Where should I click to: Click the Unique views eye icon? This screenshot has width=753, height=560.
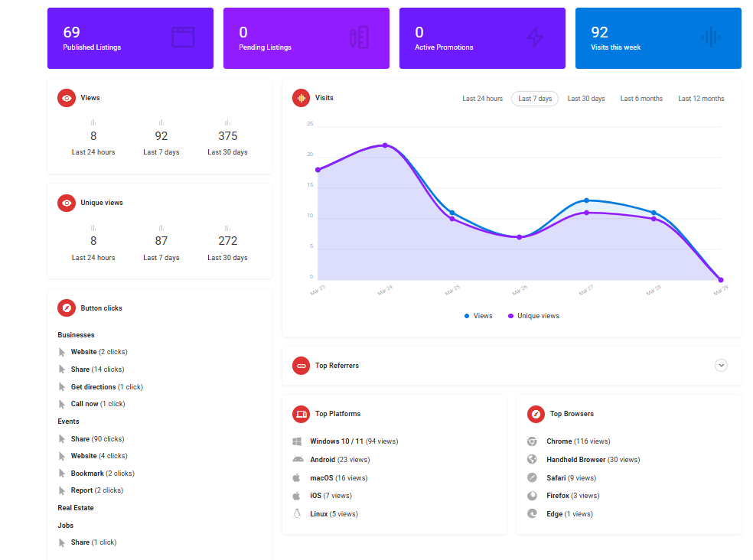pyautogui.click(x=67, y=203)
